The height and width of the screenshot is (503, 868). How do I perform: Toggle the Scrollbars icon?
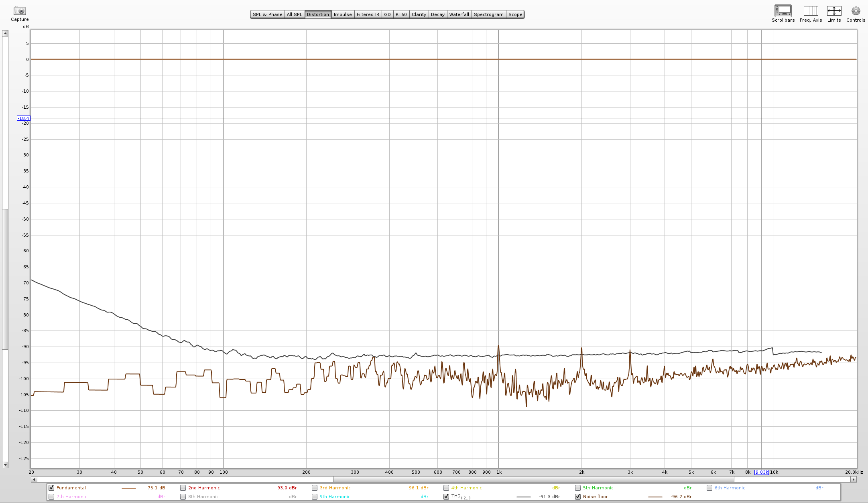point(783,11)
